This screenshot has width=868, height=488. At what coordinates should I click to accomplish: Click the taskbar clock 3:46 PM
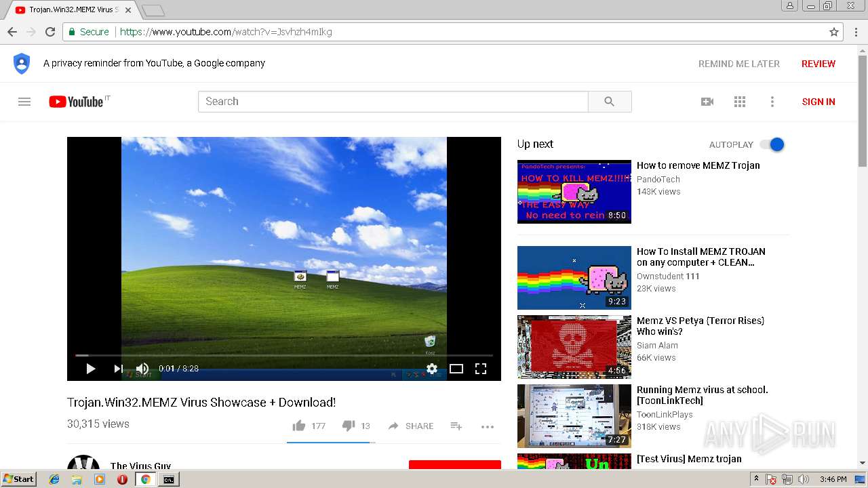coord(833,479)
